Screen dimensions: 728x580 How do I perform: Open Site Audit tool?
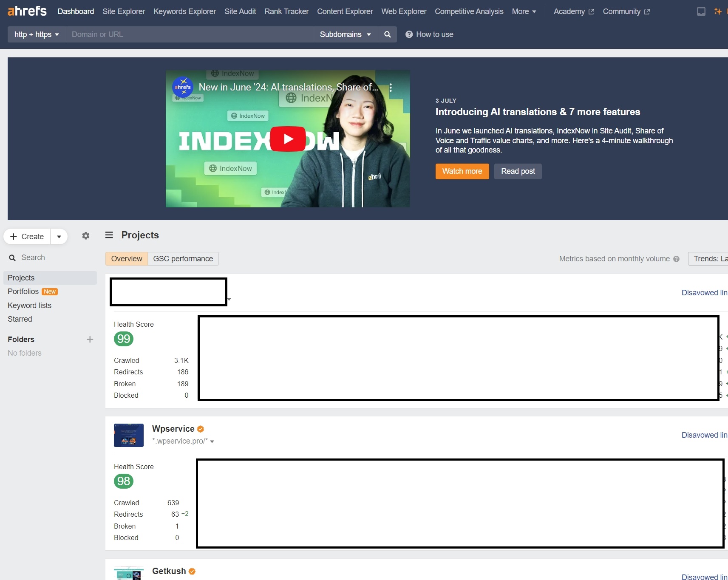240,11
